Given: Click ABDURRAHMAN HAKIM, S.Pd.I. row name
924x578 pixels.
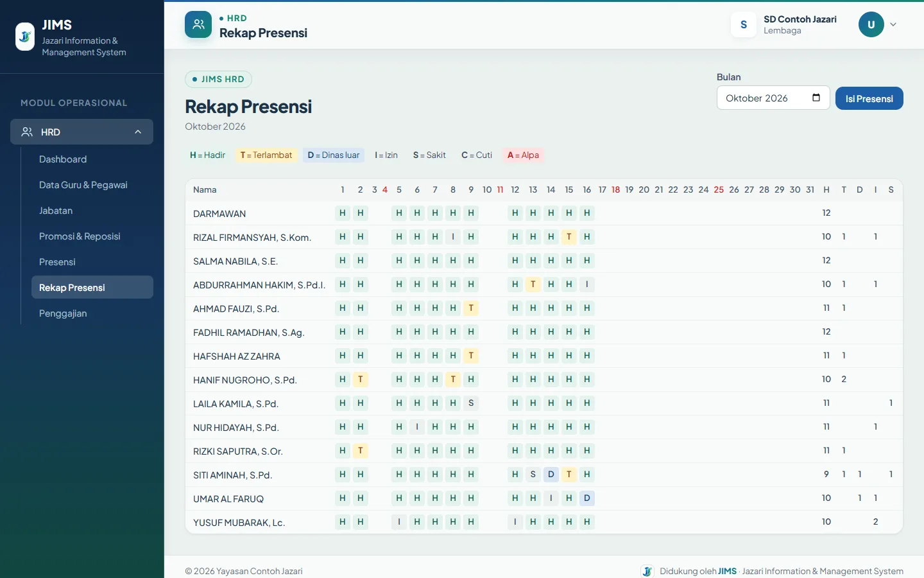Looking at the screenshot, I should coord(259,285).
